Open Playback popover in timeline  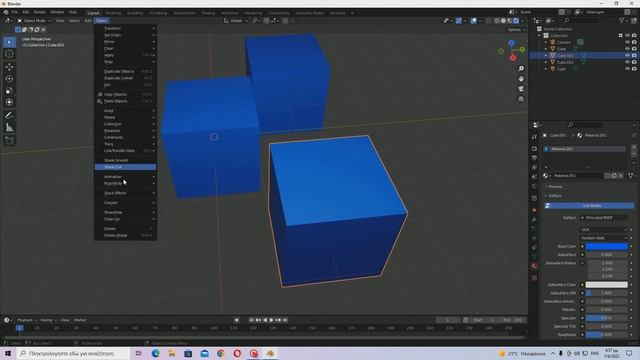(27, 320)
